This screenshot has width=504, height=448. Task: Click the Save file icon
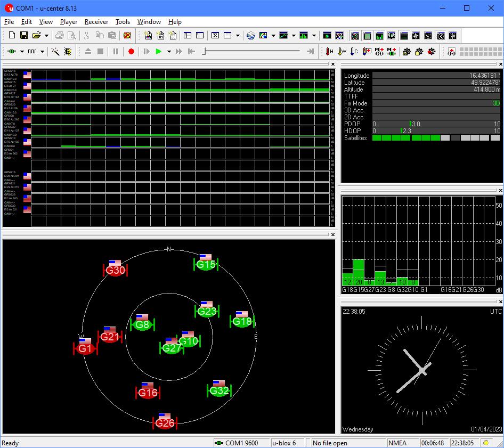point(23,36)
